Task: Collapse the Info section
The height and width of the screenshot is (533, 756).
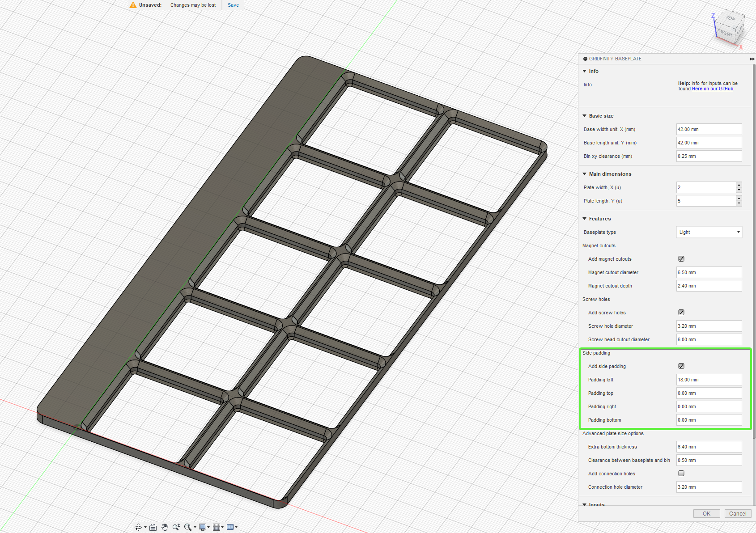Action: point(585,71)
